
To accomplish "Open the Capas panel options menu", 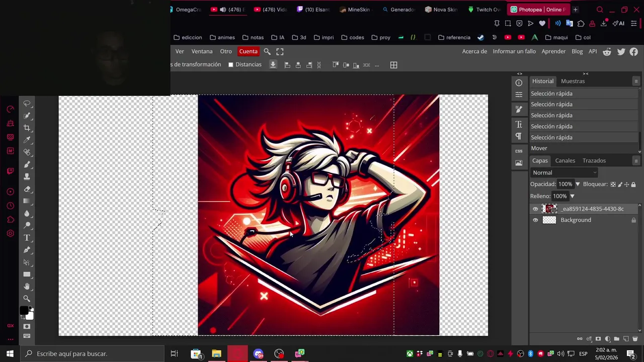I will tap(636, 160).
